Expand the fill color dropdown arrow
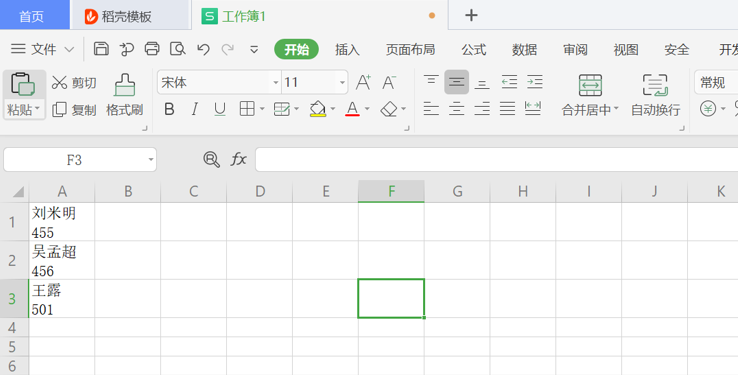This screenshot has height=375, width=738. coord(333,109)
